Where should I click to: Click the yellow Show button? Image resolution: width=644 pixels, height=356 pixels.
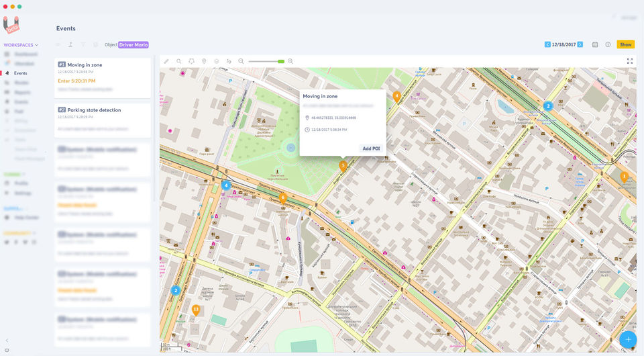point(625,44)
